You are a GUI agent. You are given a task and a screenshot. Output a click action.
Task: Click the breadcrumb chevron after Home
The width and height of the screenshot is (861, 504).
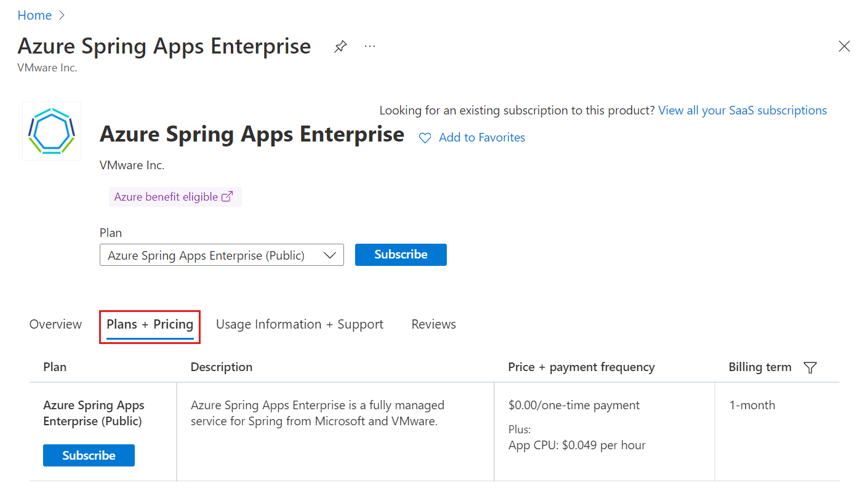tap(62, 15)
